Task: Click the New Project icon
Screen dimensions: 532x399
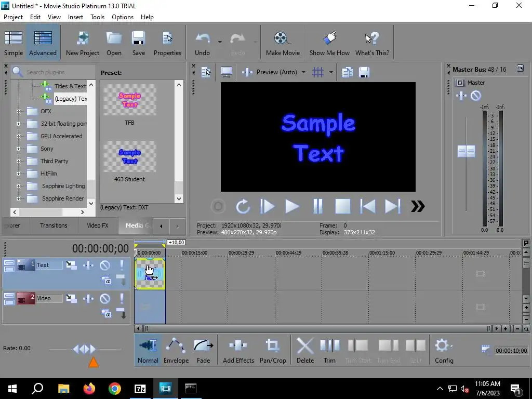Action: pos(83,43)
